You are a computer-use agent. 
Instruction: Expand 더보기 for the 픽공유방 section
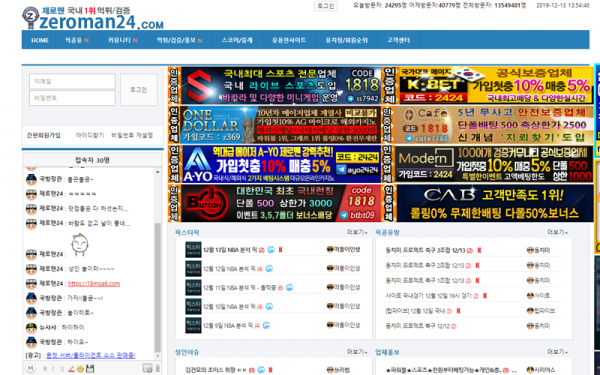(x=558, y=232)
